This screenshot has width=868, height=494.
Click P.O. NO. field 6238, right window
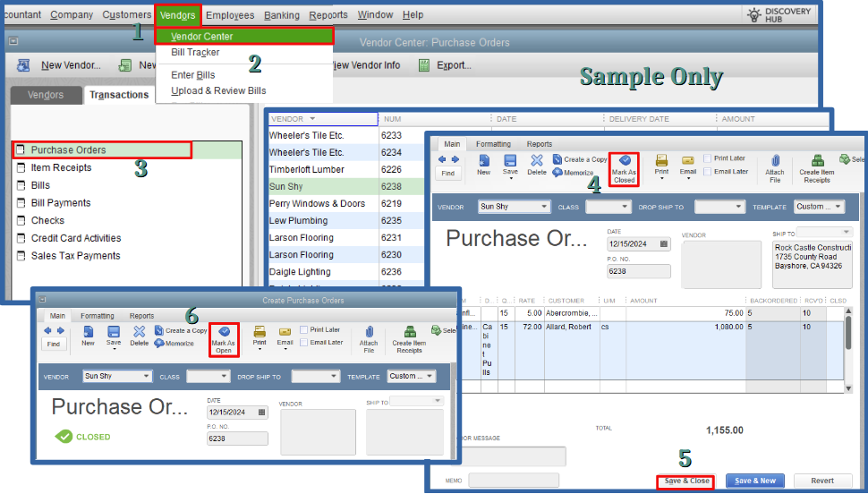click(x=639, y=271)
